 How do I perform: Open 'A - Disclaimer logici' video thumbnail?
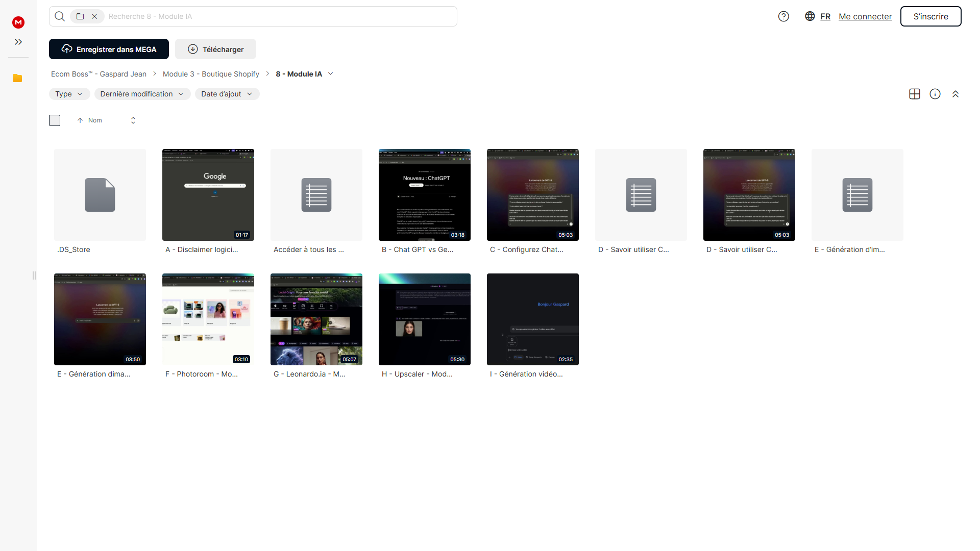[208, 195]
